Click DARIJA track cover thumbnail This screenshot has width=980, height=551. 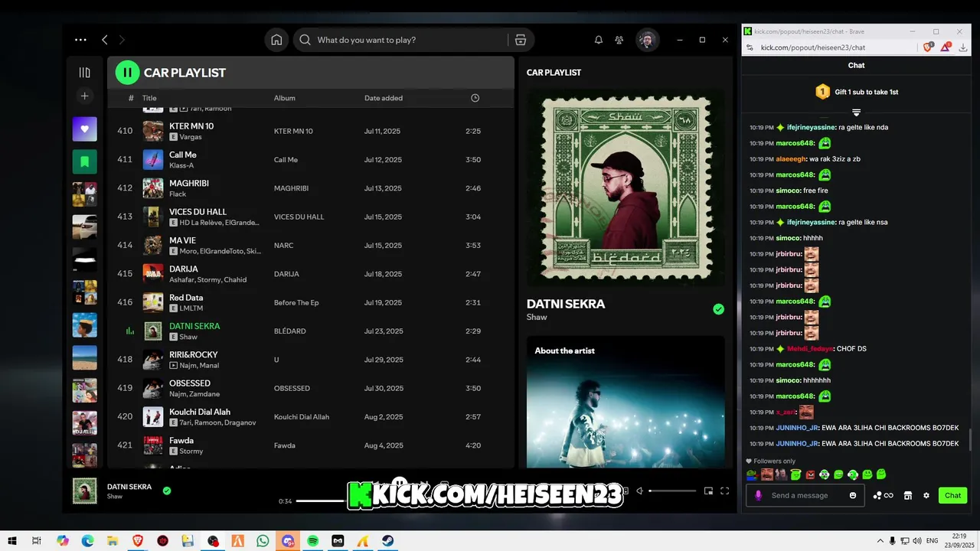(153, 274)
